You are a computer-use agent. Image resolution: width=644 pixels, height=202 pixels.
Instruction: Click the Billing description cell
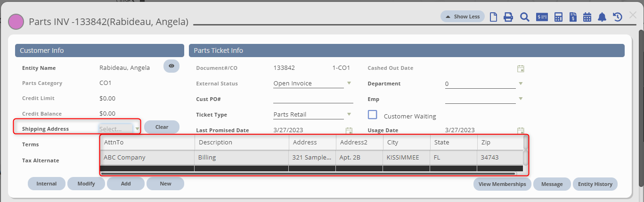pos(242,158)
